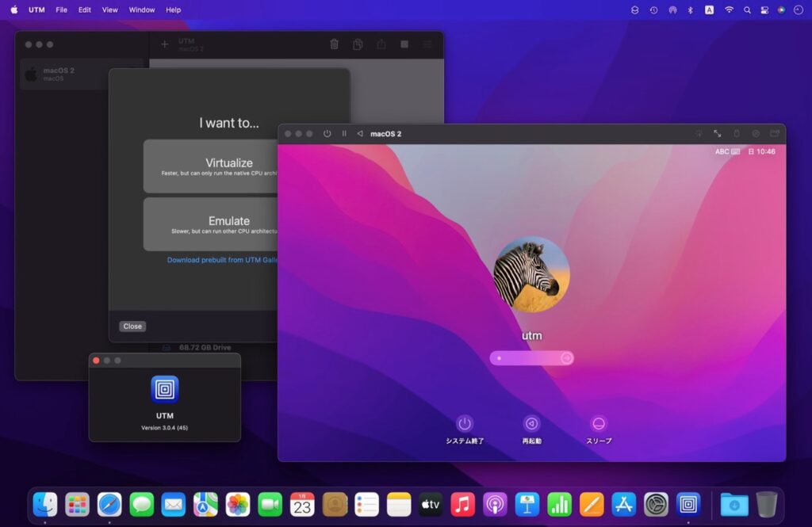Toggle mouse capture in the VM toolbar
812x527 pixels.
click(x=700, y=134)
